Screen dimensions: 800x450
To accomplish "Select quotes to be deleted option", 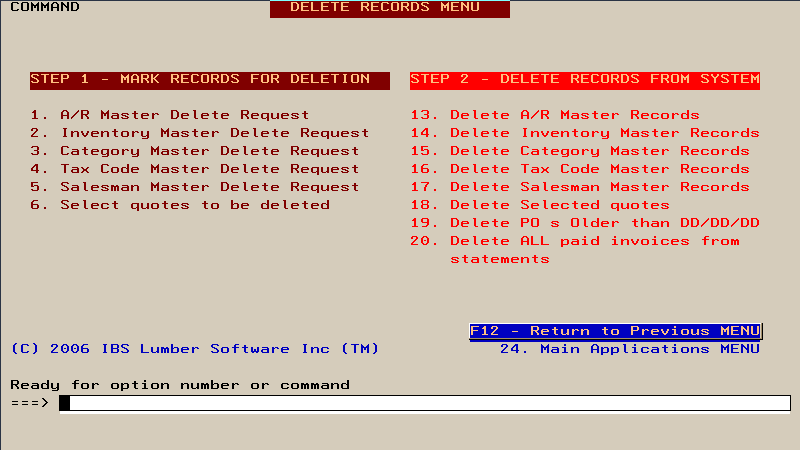I will 180,205.
